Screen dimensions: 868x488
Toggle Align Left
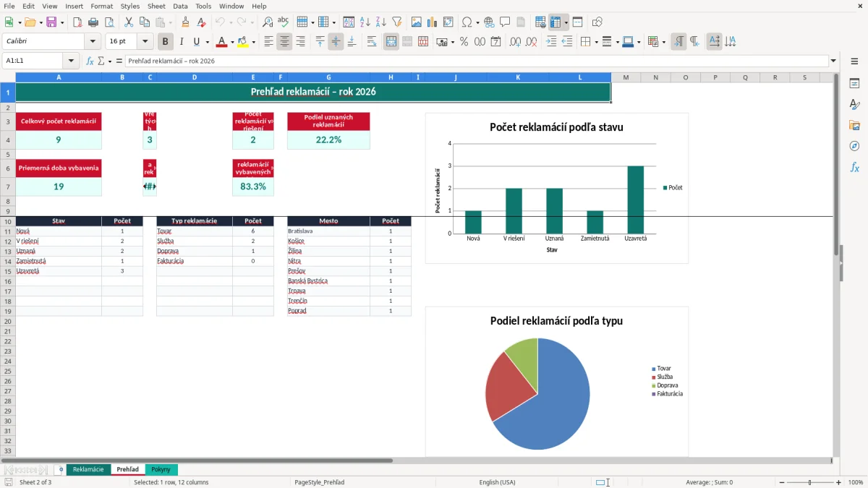(x=268, y=42)
